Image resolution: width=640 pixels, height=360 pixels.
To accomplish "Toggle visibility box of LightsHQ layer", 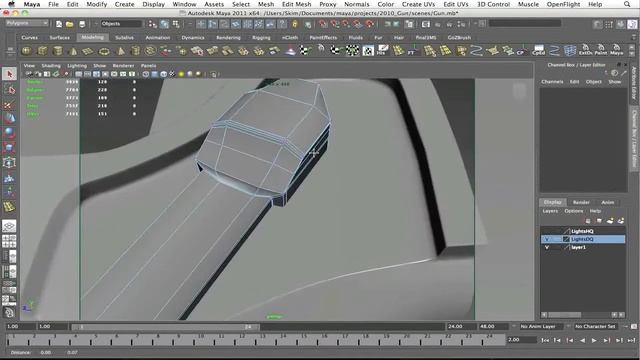I will pos(547,231).
